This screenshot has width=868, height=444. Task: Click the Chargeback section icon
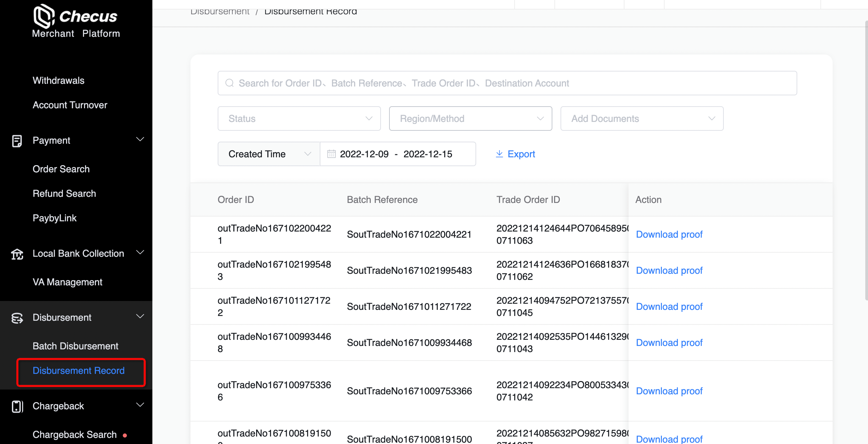17,406
